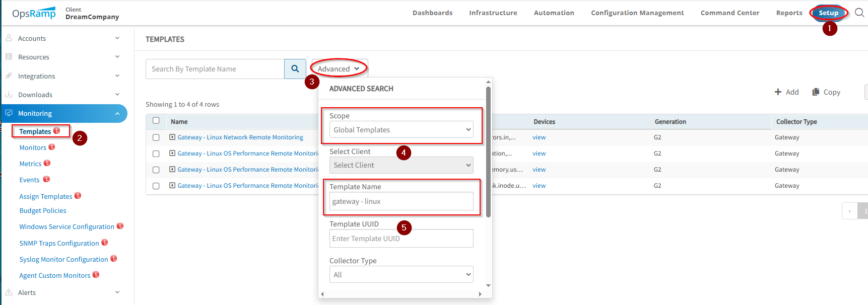Click the Monitoring monitor icon
Viewport: 868px width, 305px height.
point(9,113)
